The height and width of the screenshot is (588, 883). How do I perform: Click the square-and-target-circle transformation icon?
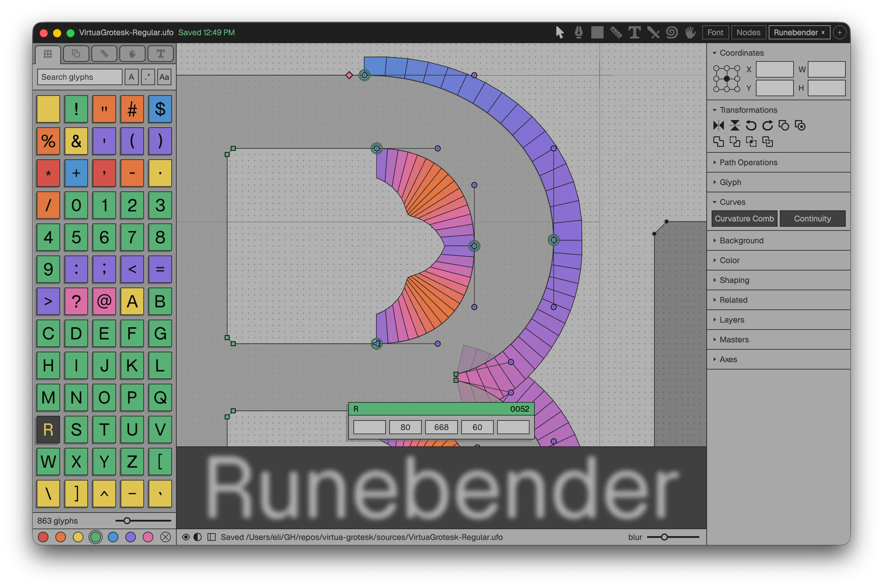tap(800, 125)
